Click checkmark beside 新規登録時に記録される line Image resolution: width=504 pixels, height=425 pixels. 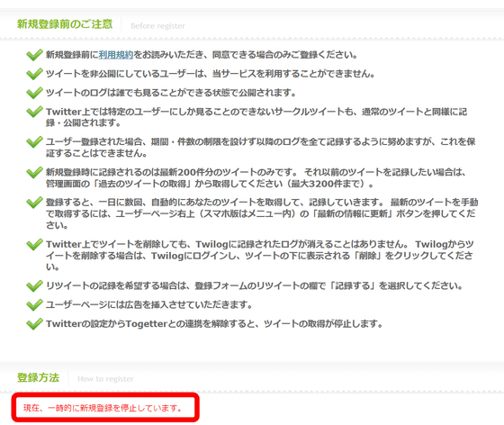[34, 172]
